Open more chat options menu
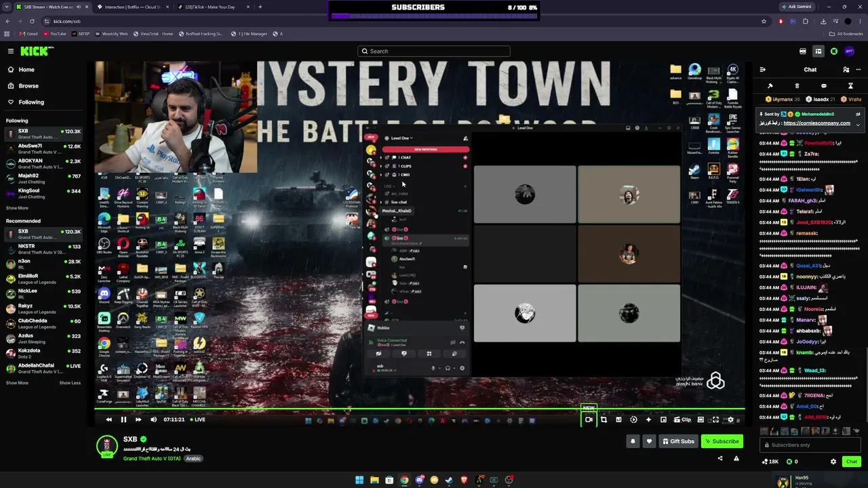Screen dimensions: 868x488 point(857,70)
